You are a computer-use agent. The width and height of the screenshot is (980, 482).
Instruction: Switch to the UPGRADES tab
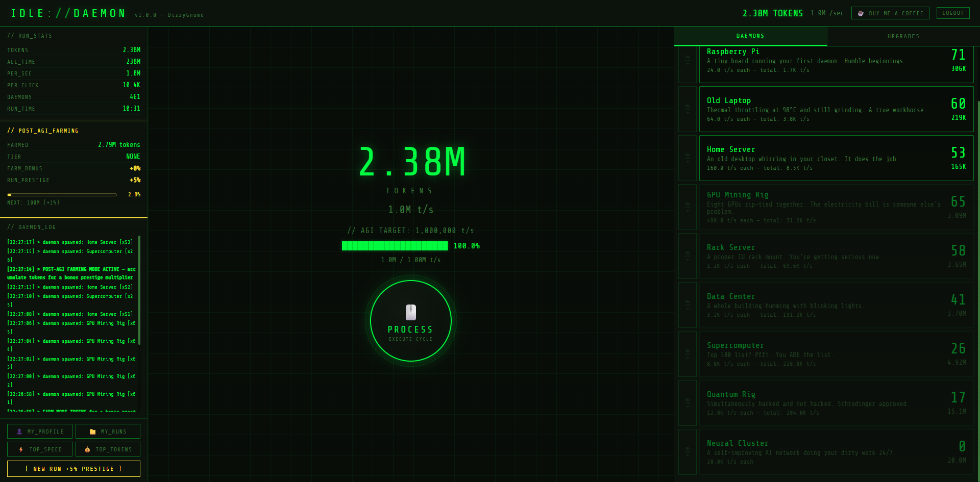tap(903, 36)
